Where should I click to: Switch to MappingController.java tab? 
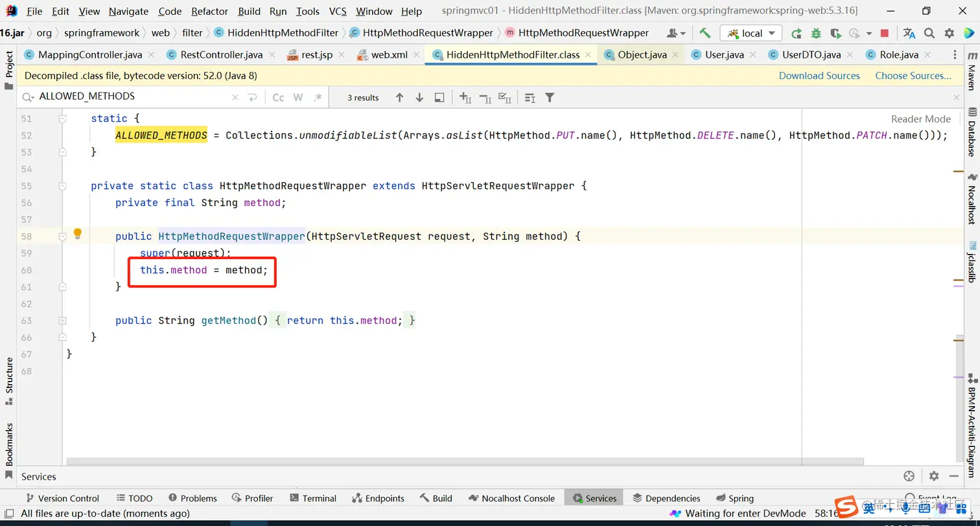89,54
